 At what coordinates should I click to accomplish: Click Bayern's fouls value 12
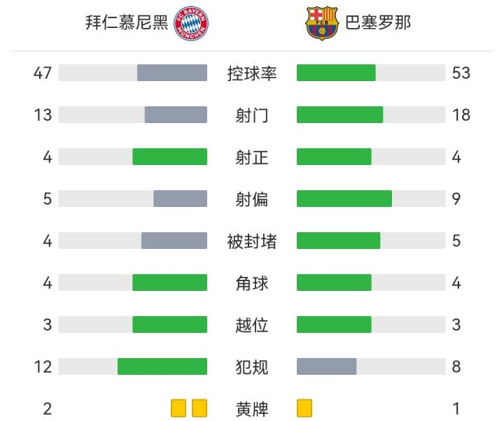[43, 366]
